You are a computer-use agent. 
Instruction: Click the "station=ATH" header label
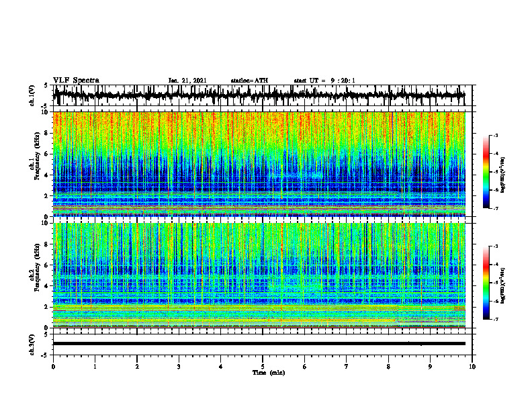[249, 81]
